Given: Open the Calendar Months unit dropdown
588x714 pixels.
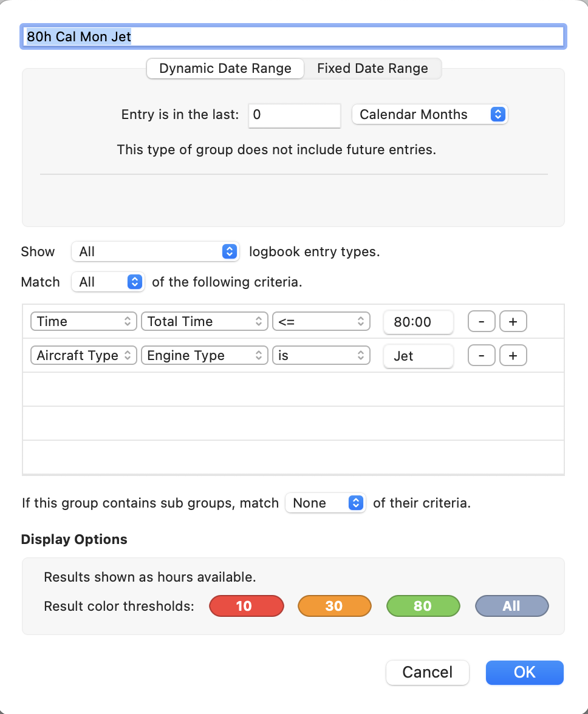Looking at the screenshot, I should [x=429, y=114].
